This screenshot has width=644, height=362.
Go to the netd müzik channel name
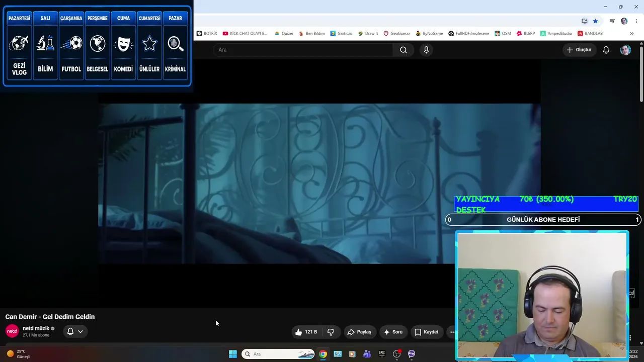point(36,328)
